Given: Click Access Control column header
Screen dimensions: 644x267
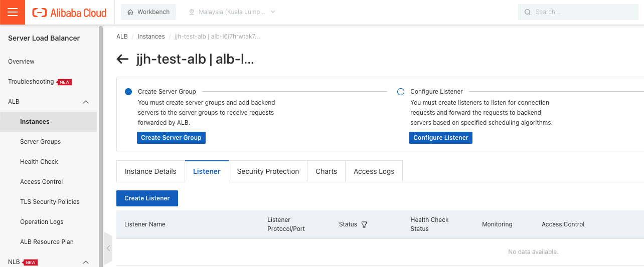Looking at the screenshot, I should click(563, 224).
